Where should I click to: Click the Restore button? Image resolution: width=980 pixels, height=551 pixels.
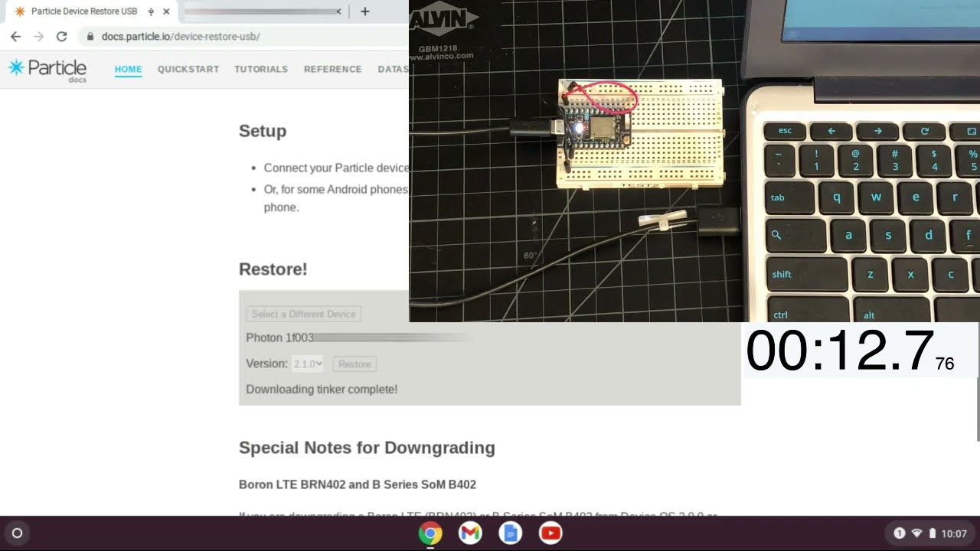(354, 364)
